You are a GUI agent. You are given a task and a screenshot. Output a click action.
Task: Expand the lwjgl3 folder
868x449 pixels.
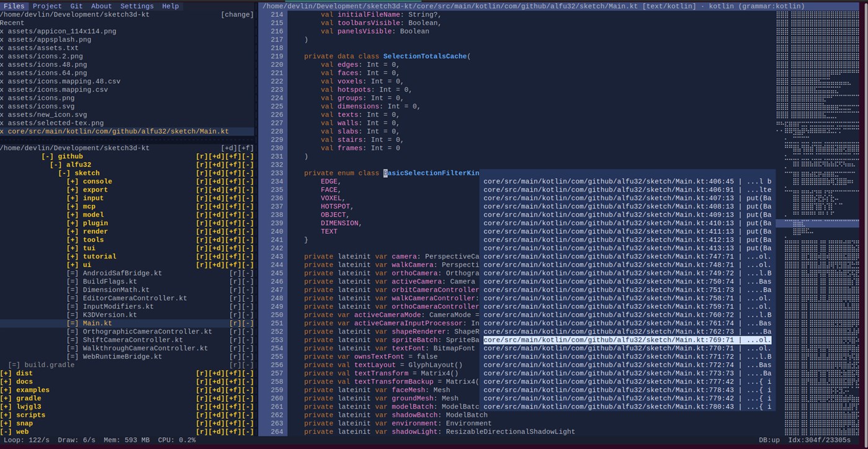pyautogui.click(x=6, y=407)
